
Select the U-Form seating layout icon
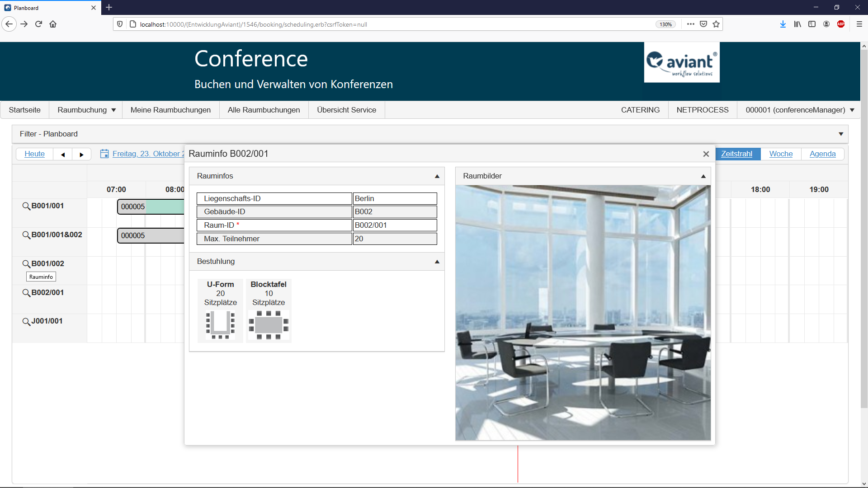pyautogui.click(x=220, y=324)
